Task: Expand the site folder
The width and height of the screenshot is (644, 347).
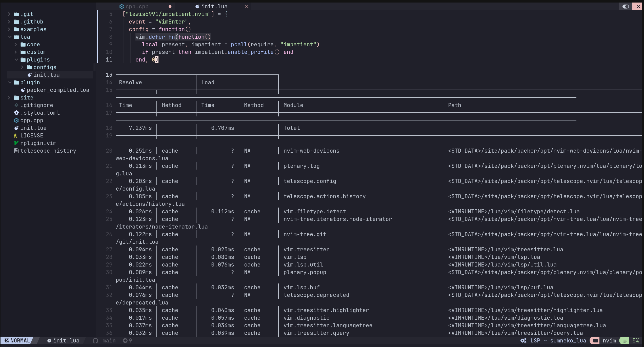Action: [9, 97]
